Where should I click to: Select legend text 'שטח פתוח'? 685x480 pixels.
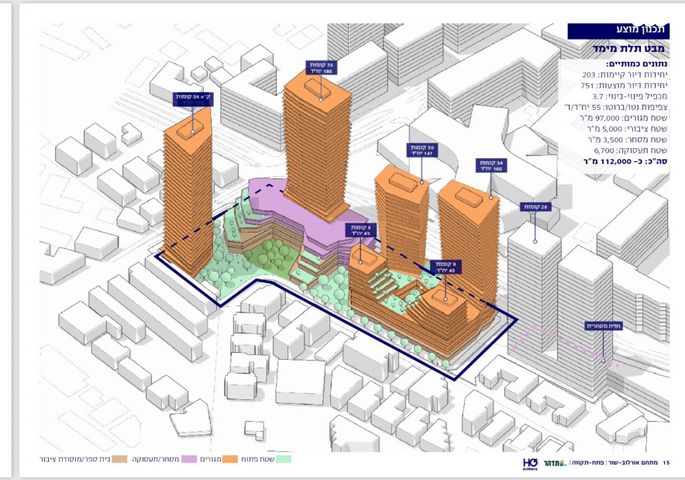tap(259, 459)
